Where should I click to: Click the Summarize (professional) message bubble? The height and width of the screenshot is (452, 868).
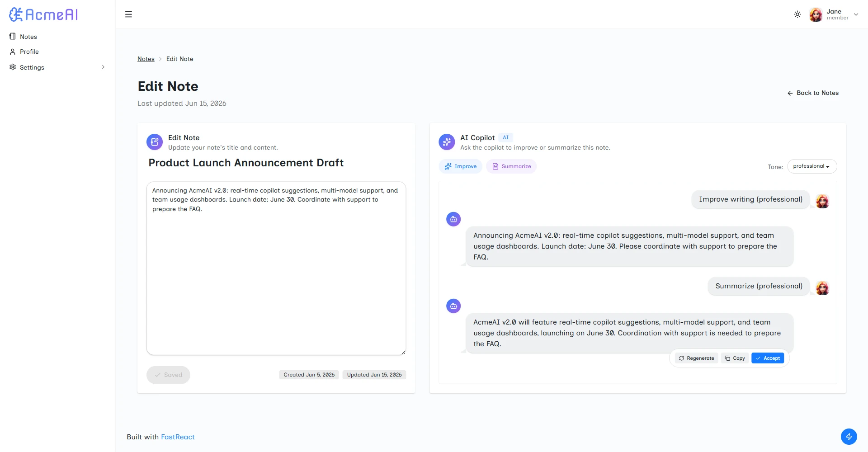[x=759, y=286]
